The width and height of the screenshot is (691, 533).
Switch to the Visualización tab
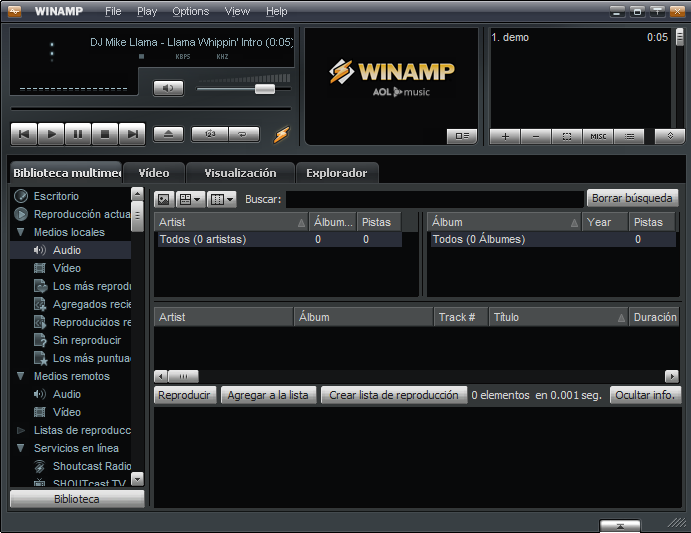point(240,173)
